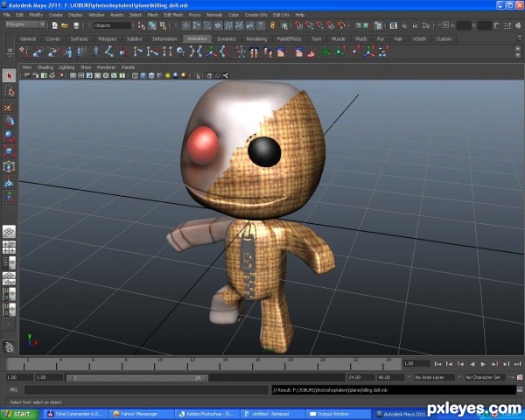This screenshot has width=525, height=420.
Task: Click the current frame field showing 1.00
Action: [416, 363]
